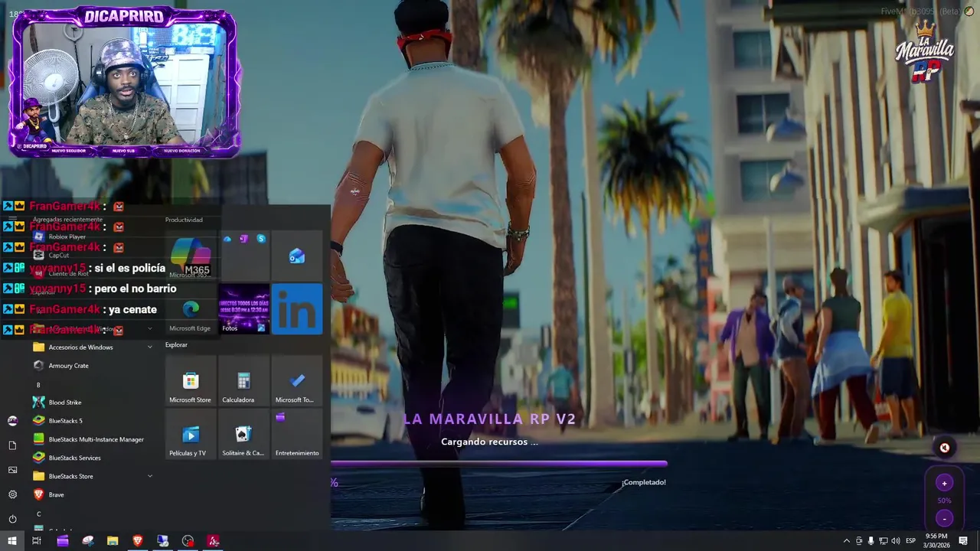
Task: Open the volume speaker tray icon
Action: [895, 541]
